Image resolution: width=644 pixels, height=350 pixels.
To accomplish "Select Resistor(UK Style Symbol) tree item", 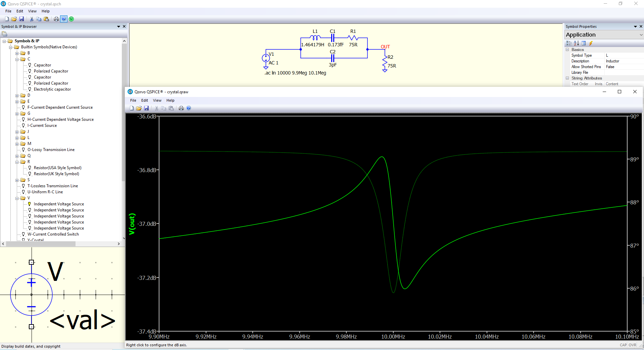I will [56, 174].
